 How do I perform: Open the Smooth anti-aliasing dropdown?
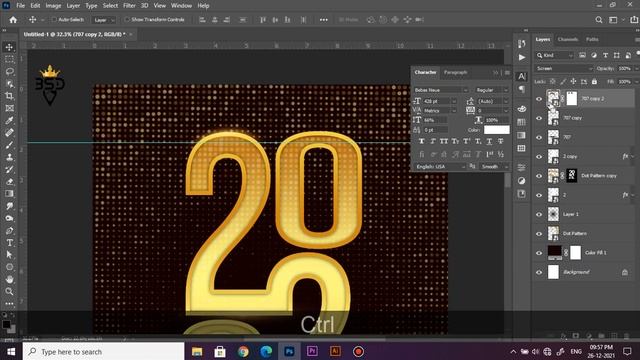click(494, 167)
